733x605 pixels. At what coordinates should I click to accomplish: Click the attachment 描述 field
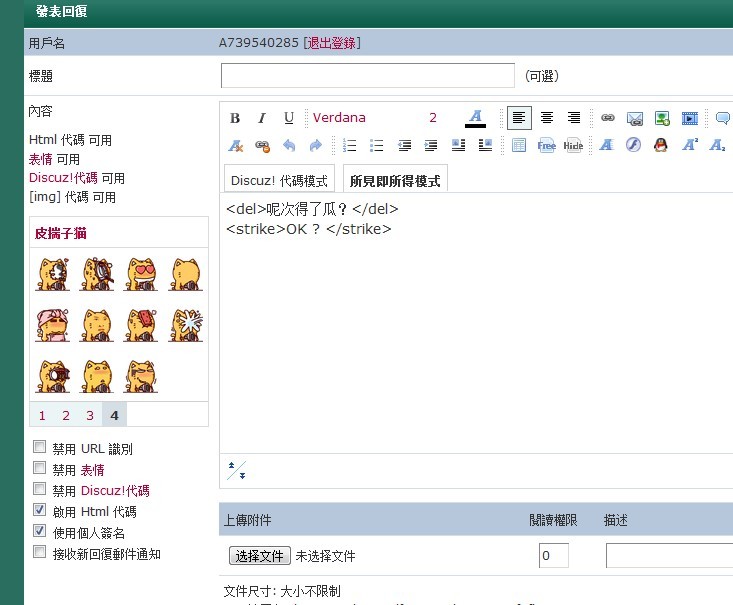click(669, 555)
